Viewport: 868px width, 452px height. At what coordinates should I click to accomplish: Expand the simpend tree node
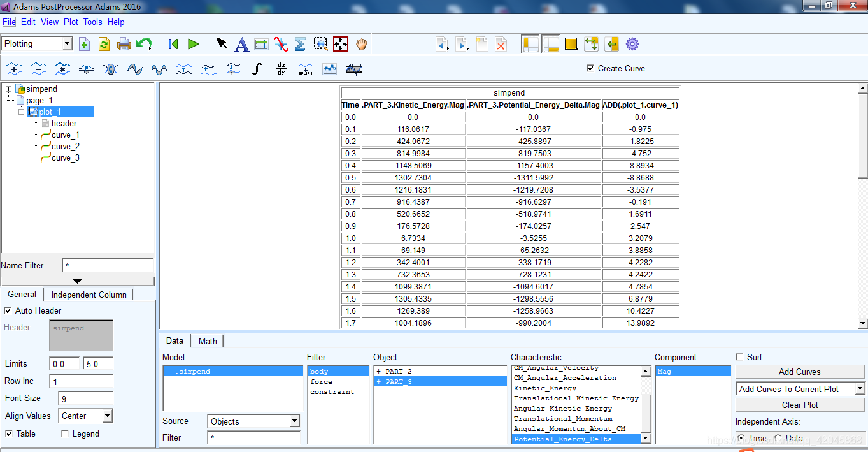9,89
